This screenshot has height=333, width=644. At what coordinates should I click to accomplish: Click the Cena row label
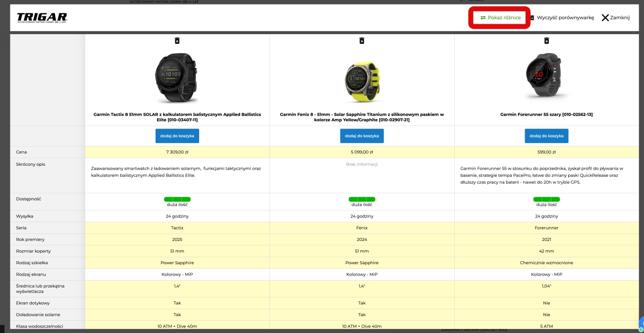point(21,152)
